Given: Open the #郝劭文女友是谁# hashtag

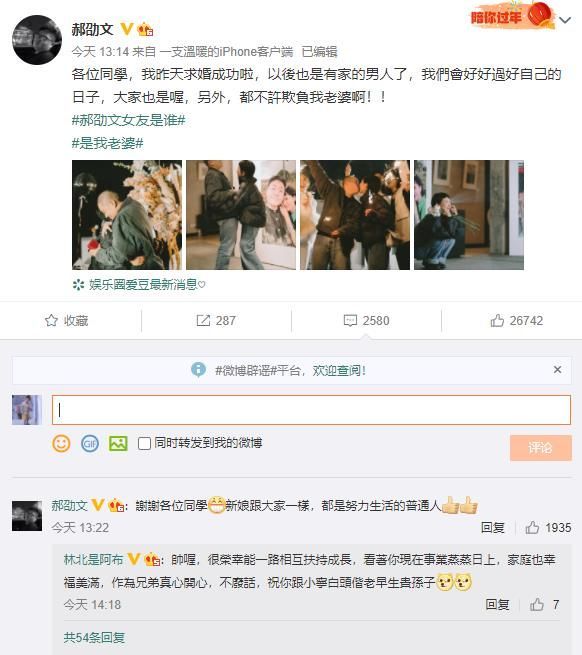Looking at the screenshot, I should coord(128,120).
